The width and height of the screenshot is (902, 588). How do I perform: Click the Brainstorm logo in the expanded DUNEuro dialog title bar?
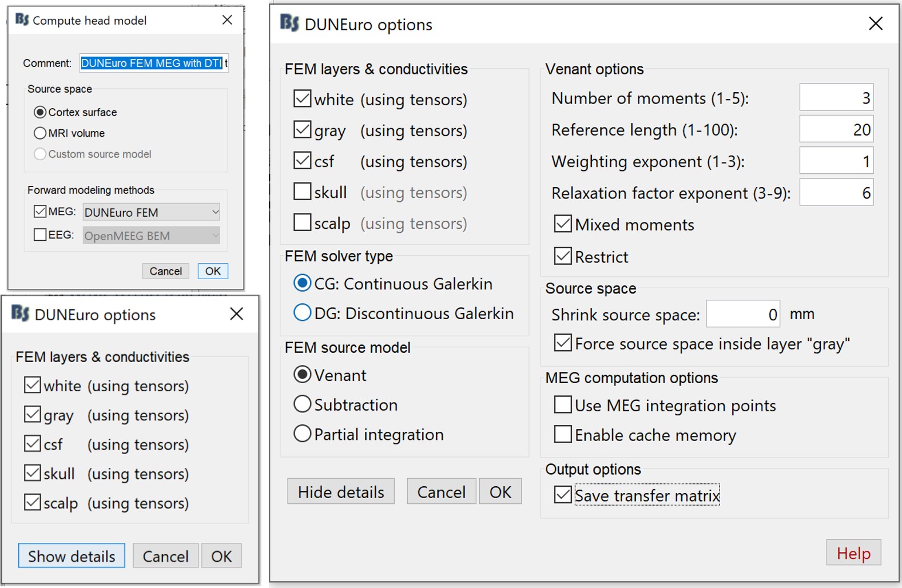tap(289, 23)
